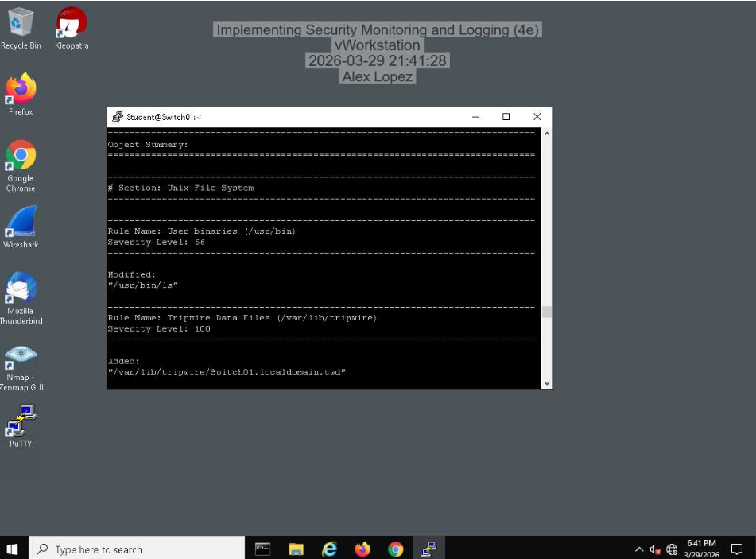Screen dimensions: 756x559
Task: Expand hidden icons in the system tray
Action: click(x=640, y=549)
